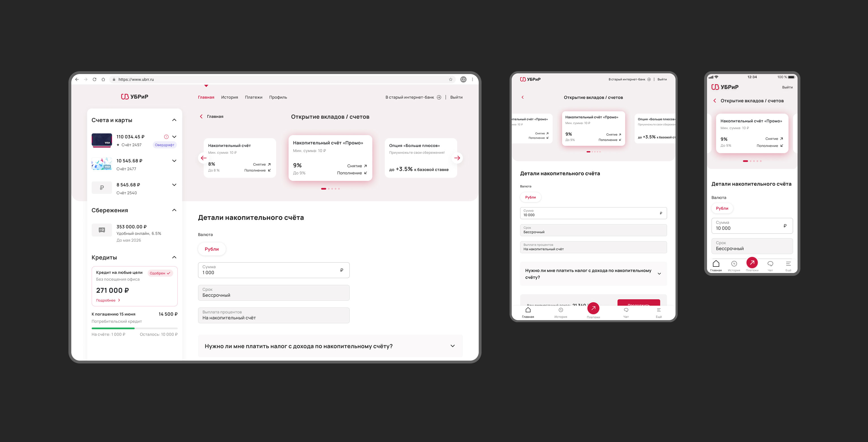The width and height of the screenshot is (868, 442).
Task: Open Платежи tab in top navigation
Action: coord(253,97)
